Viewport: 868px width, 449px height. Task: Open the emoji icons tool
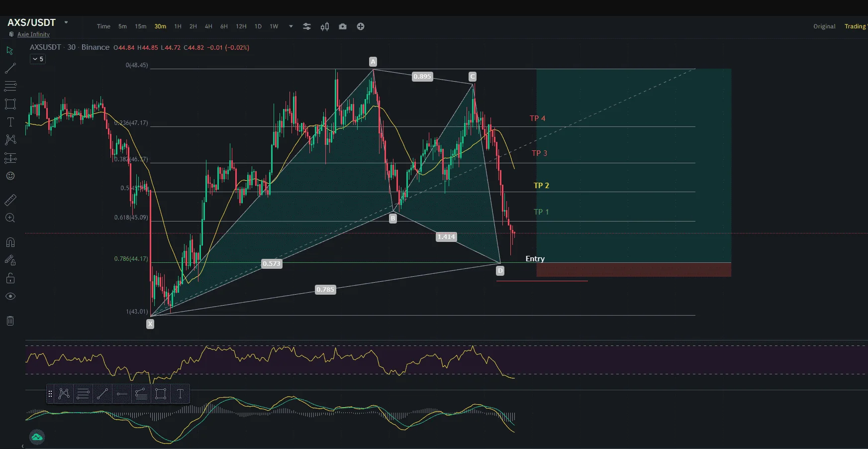(x=10, y=176)
